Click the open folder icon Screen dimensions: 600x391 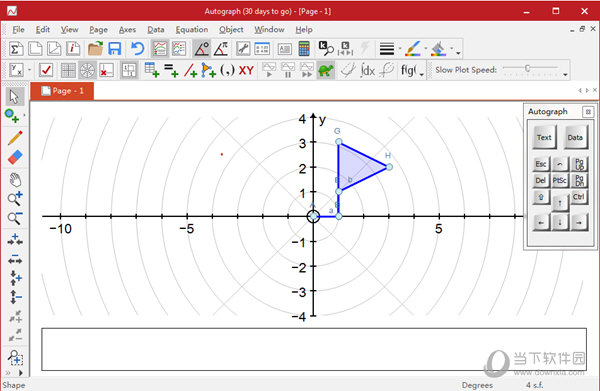click(95, 49)
